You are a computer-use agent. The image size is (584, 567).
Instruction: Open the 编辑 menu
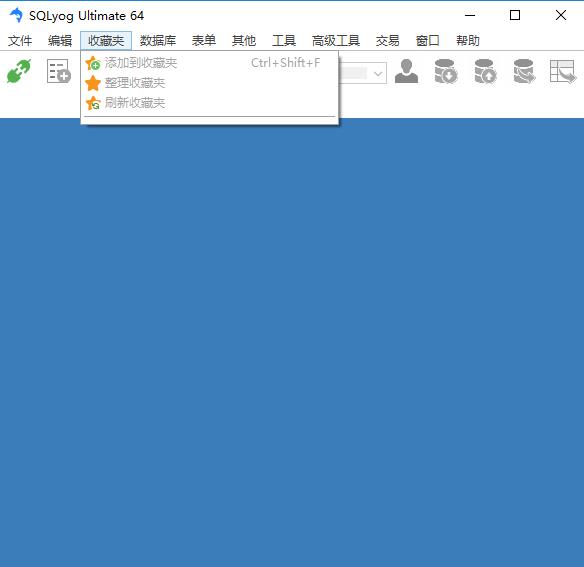click(60, 40)
